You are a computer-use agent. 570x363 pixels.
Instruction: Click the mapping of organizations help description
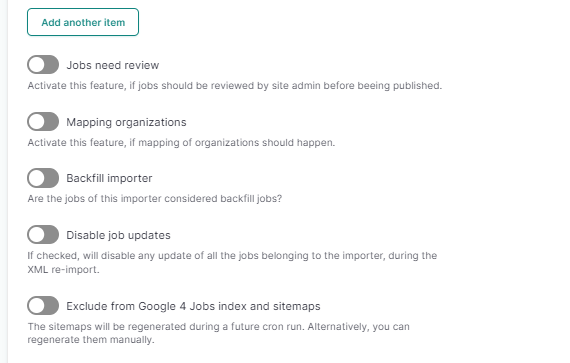click(181, 142)
